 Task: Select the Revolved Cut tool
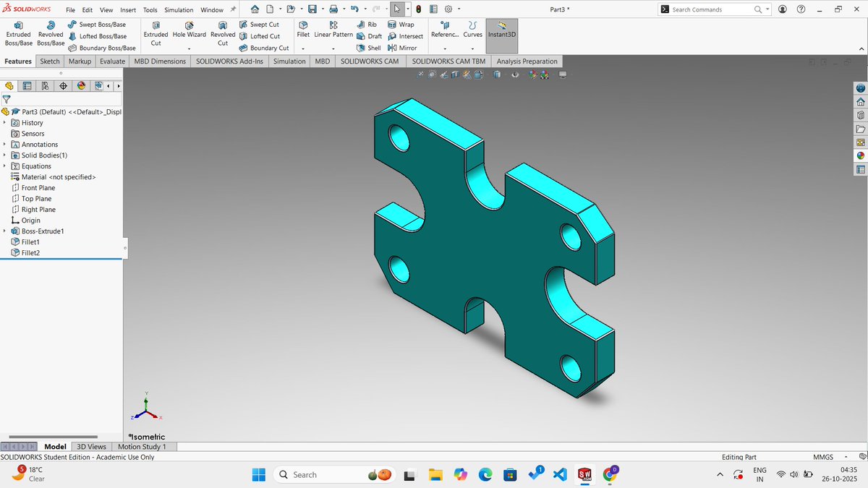pyautogui.click(x=223, y=33)
